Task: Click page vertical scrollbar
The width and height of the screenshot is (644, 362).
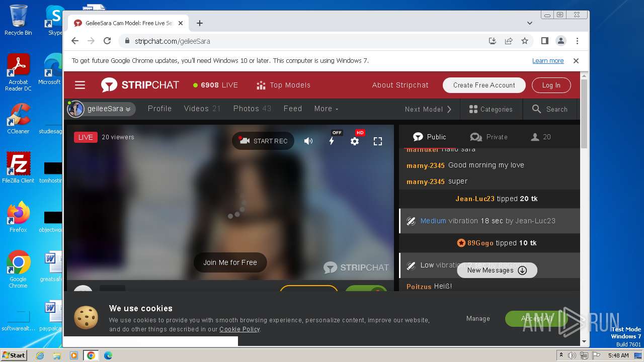Action: tap(584, 114)
